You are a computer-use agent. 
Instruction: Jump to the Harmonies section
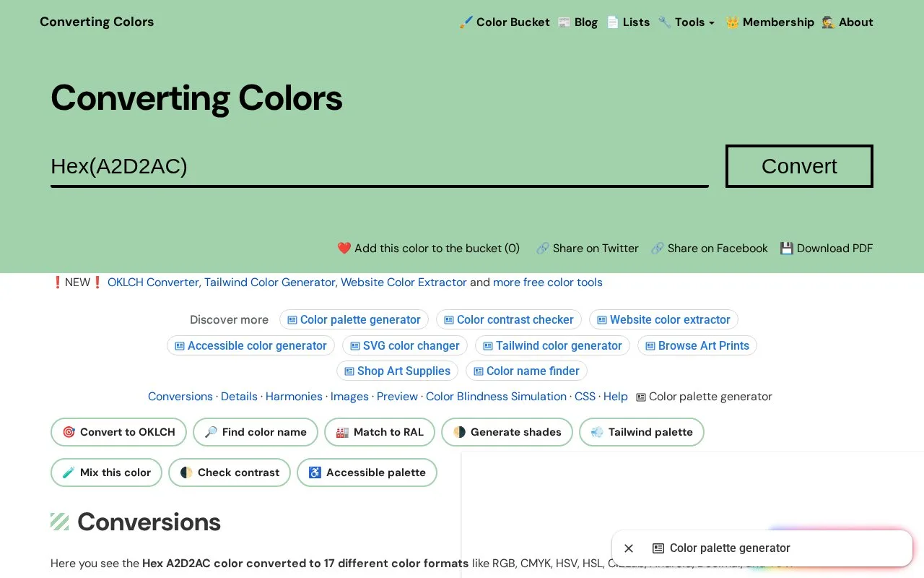(294, 397)
